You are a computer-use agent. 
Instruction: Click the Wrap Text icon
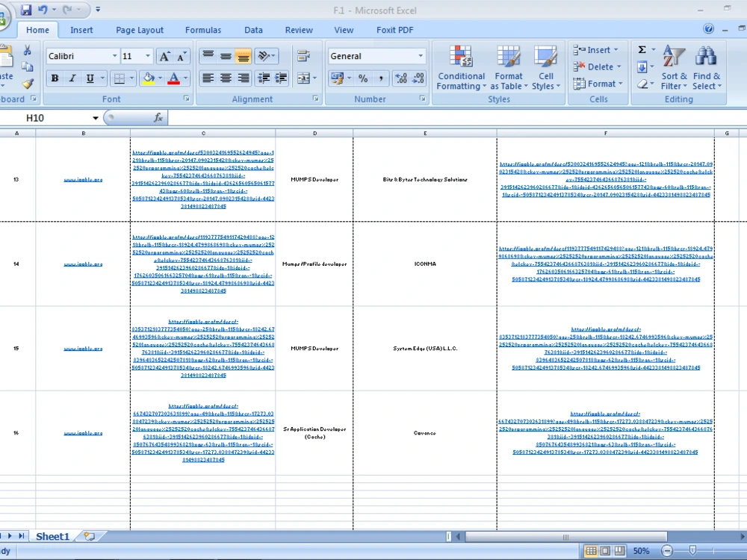click(x=303, y=56)
